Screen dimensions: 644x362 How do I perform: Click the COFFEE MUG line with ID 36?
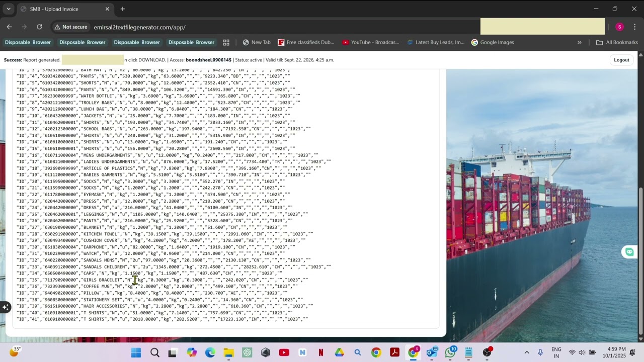pos(157,286)
